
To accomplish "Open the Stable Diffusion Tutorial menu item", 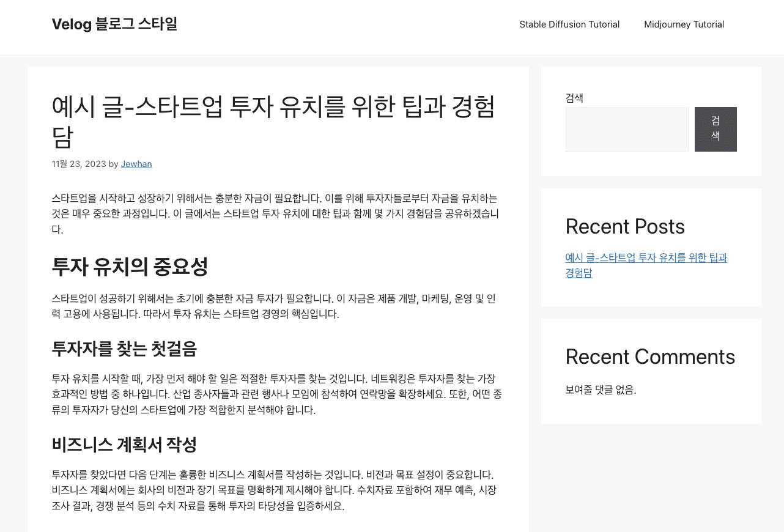I will click(x=569, y=24).
